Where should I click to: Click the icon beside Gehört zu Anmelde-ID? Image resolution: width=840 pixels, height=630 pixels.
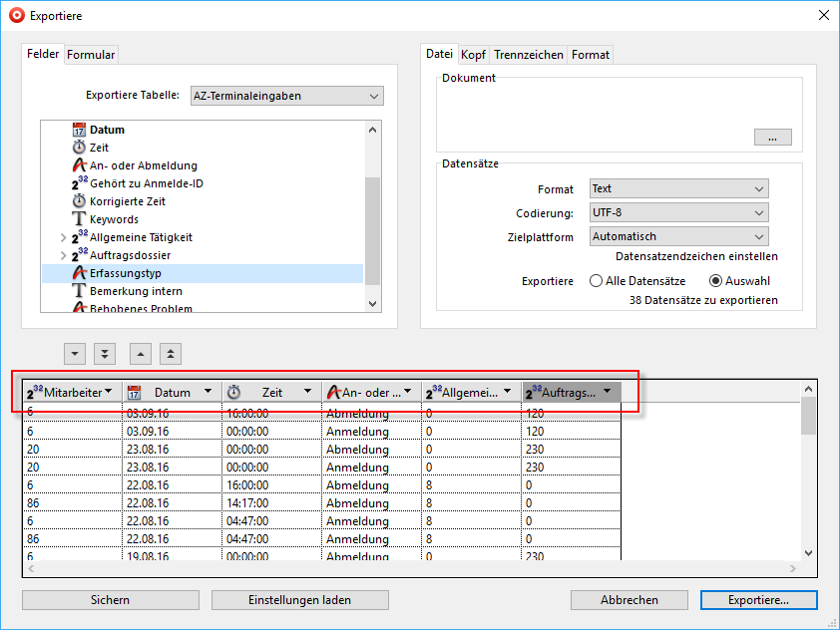[x=80, y=183]
